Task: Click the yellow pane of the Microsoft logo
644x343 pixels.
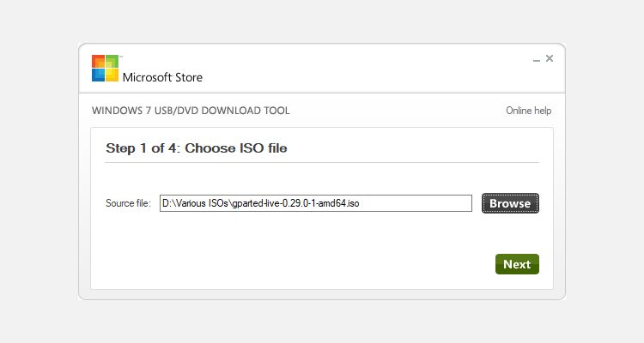Action: point(112,75)
